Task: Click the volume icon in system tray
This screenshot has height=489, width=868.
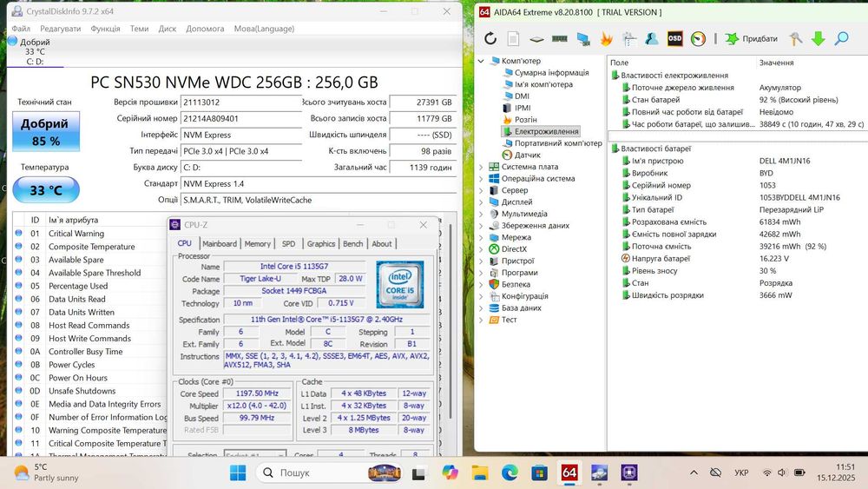Action: pyautogui.click(x=782, y=472)
